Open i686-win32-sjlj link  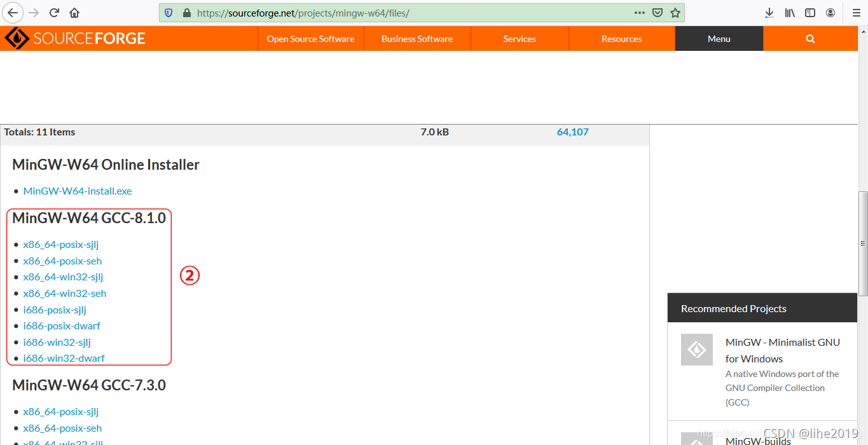(57, 342)
